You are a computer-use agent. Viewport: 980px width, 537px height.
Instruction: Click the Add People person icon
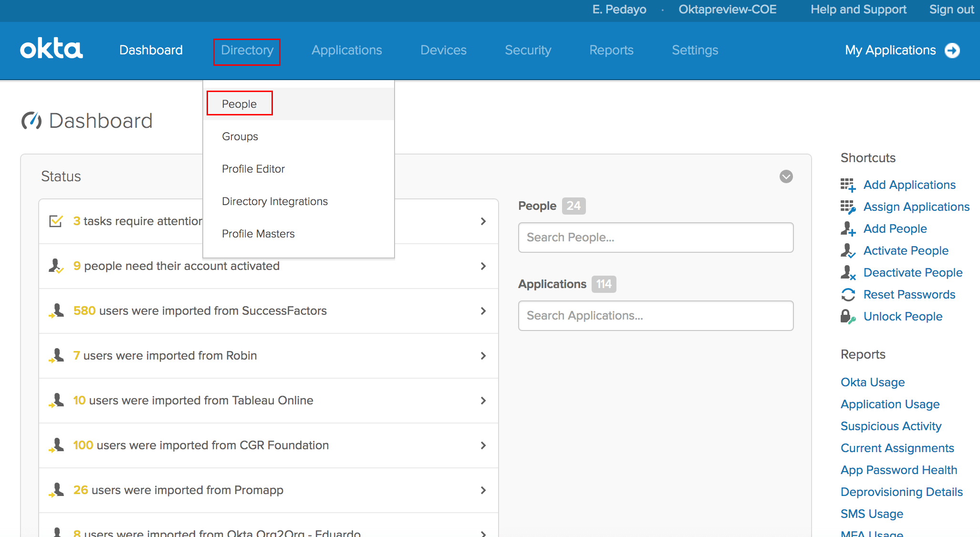848,229
